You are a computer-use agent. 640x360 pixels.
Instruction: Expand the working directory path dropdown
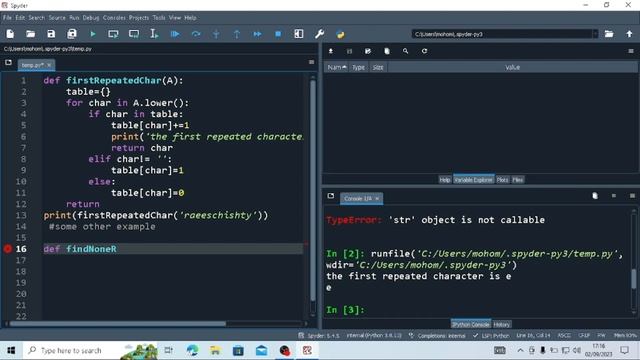[595, 34]
